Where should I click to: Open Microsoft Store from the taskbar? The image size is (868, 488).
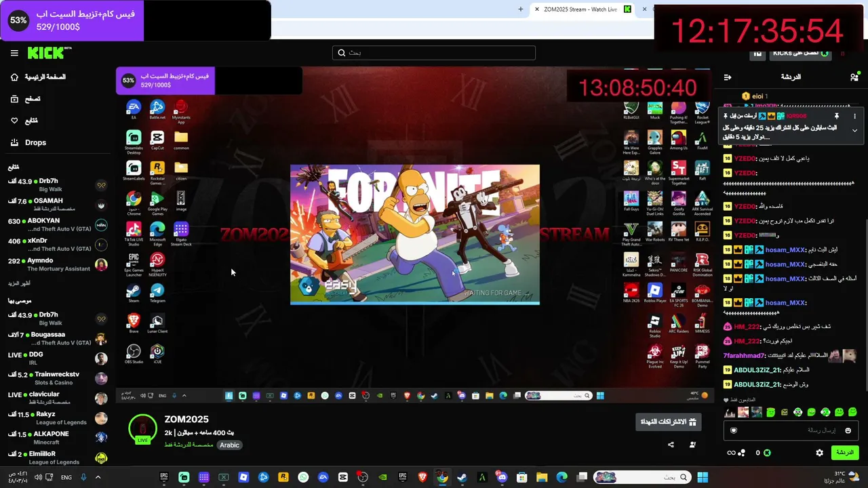click(521, 477)
